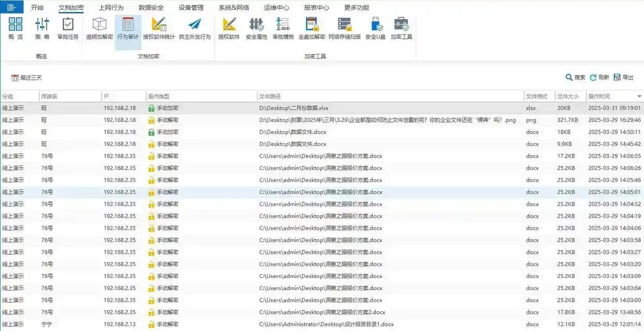Expand the application menu button at top-left
644x331 pixels.
[11, 7]
